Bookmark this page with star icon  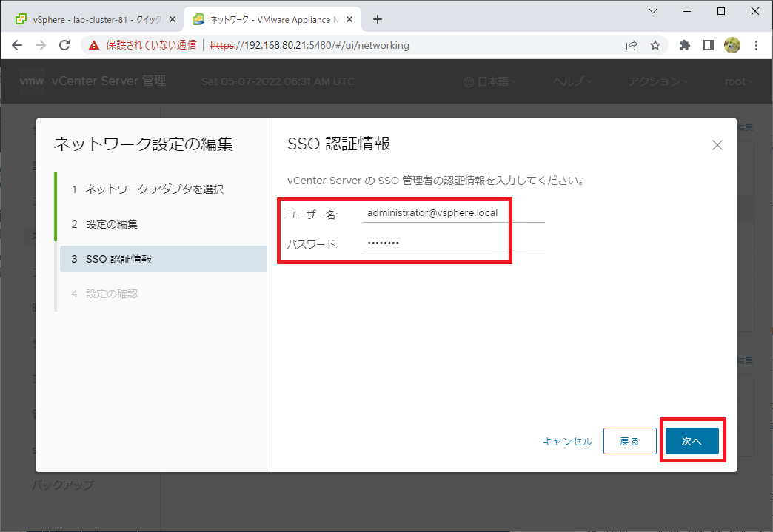point(655,45)
